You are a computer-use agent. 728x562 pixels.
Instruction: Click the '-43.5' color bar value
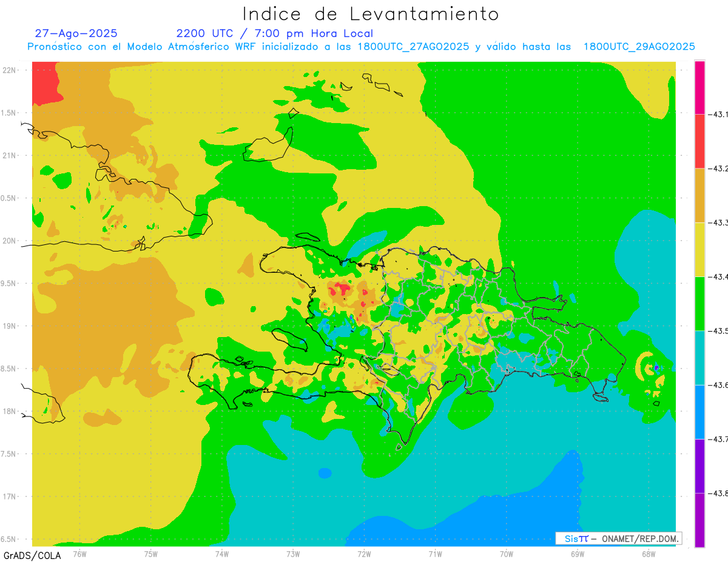[719, 330]
